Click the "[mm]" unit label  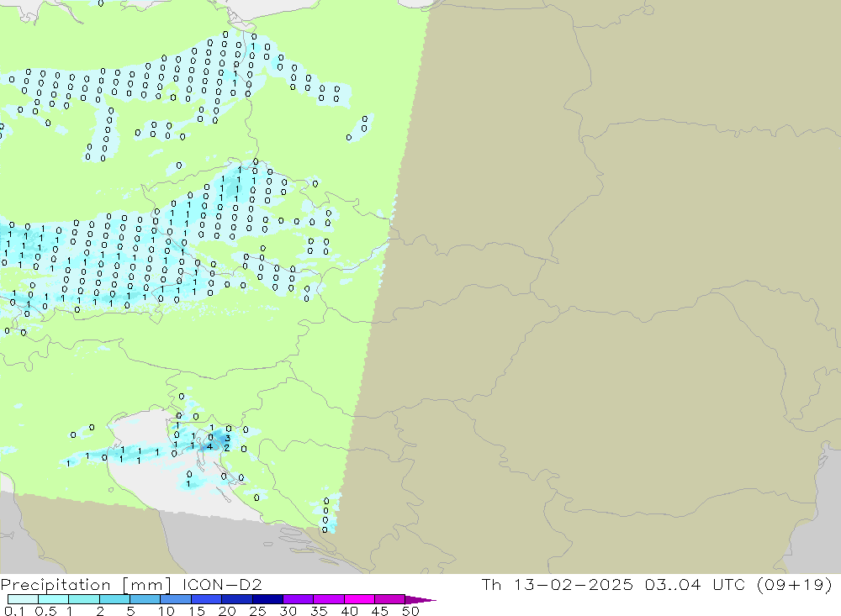(146, 585)
